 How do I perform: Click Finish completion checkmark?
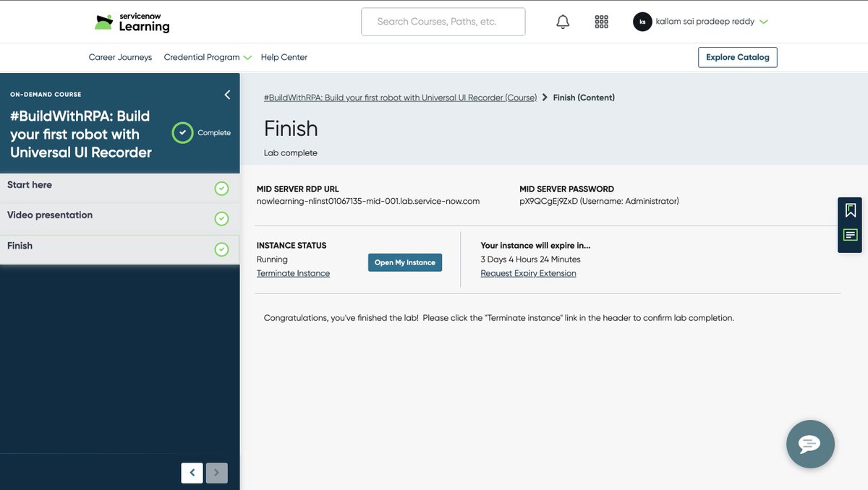tap(222, 249)
